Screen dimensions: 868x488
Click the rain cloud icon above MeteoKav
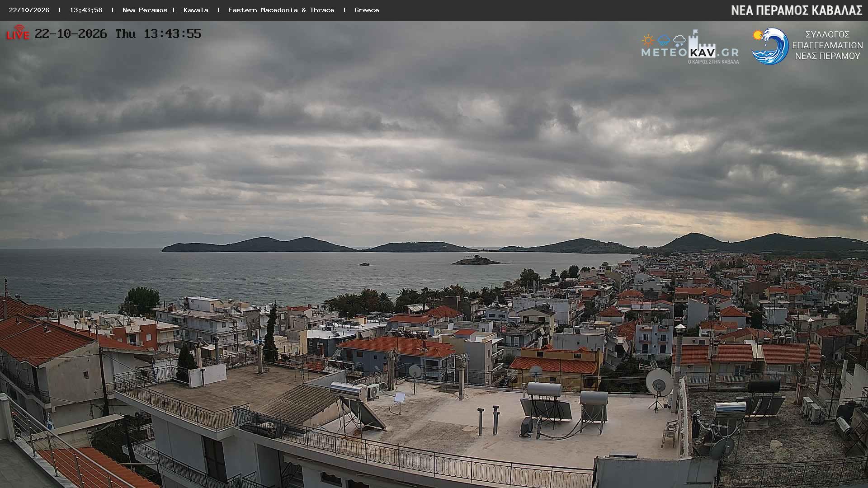[663, 41]
